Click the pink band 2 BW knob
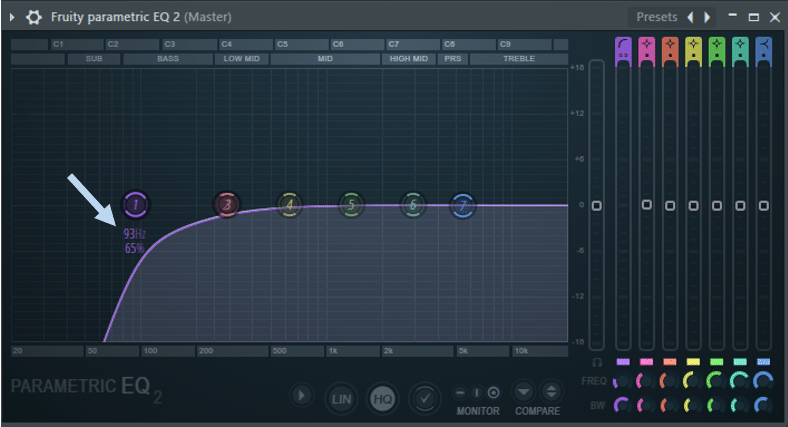Image resolution: width=788 pixels, height=427 pixels. coord(645,404)
